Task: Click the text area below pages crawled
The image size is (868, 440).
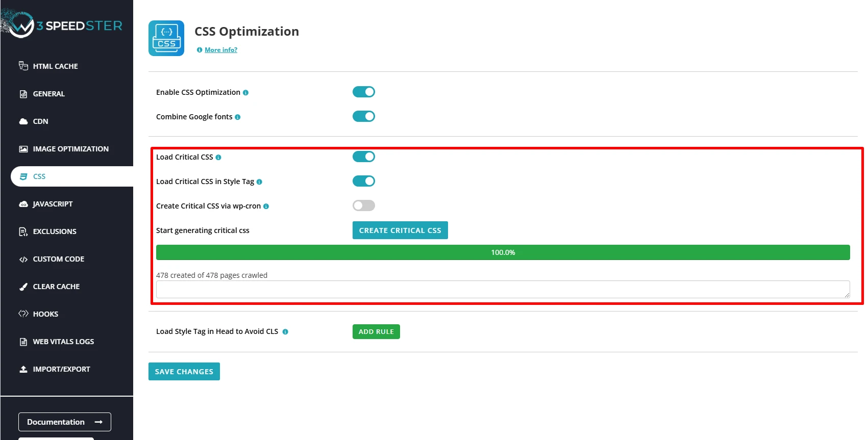Action: pos(503,290)
